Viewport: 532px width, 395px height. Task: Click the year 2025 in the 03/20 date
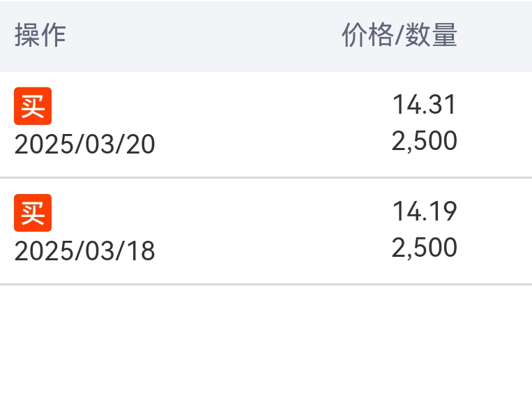(x=43, y=144)
